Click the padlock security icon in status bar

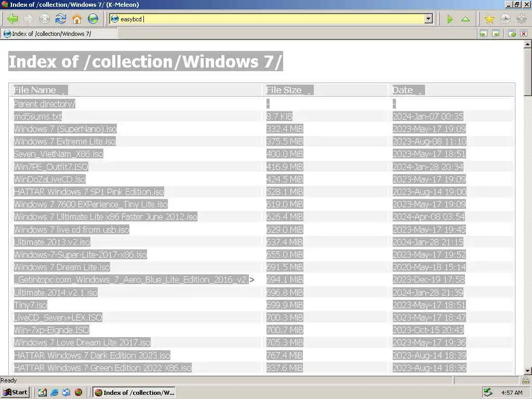(x=526, y=380)
